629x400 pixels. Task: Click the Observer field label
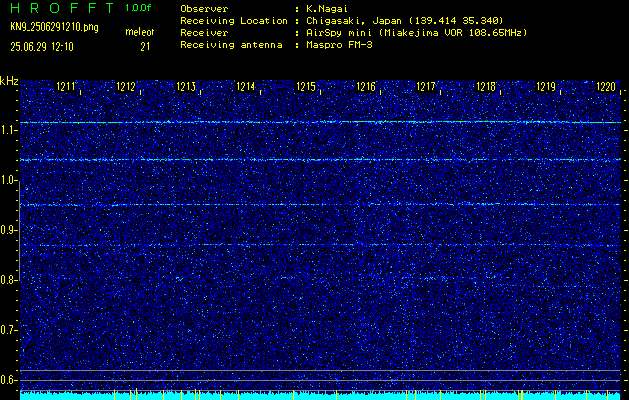pyautogui.click(x=204, y=8)
